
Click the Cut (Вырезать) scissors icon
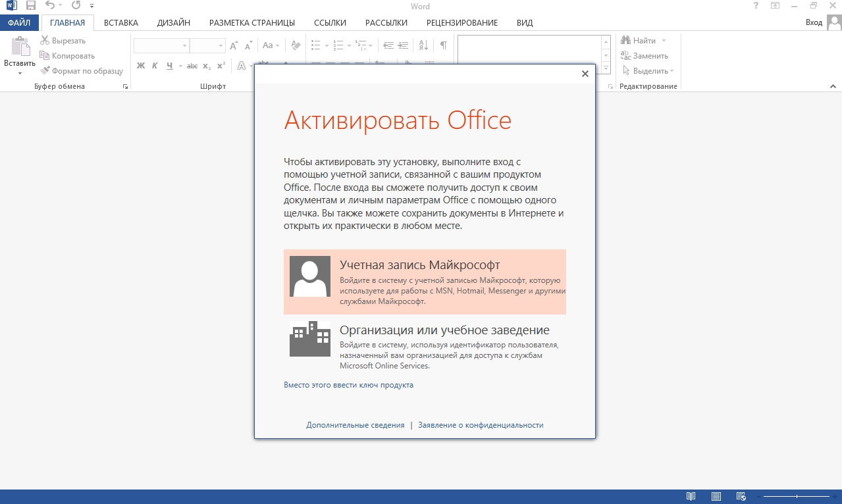point(45,41)
